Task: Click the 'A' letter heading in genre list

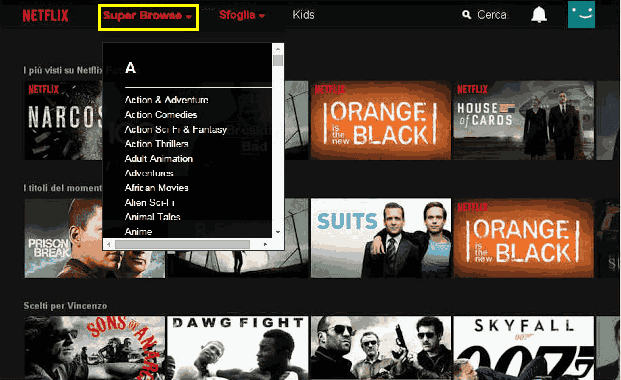Action: 130,68
